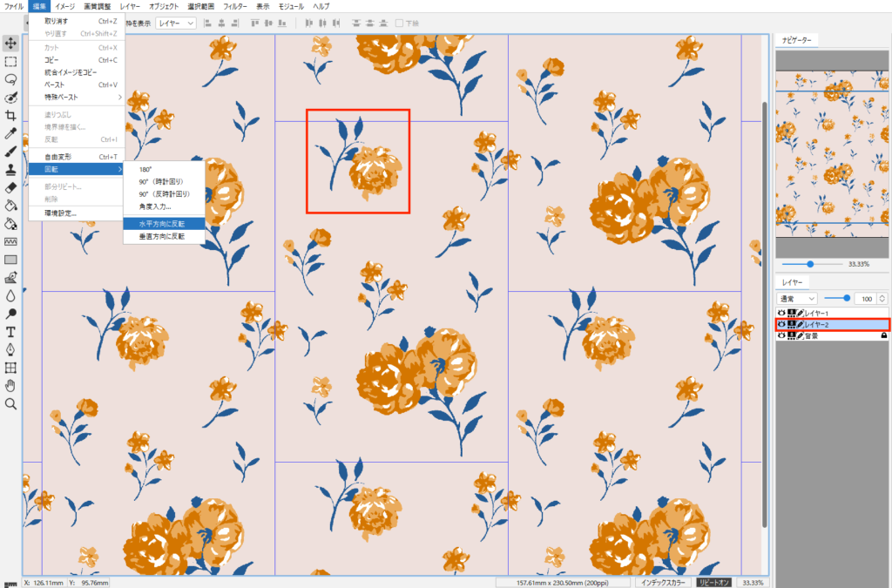
Task: Toggle the リピートオン status button
Action: (x=714, y=582)
